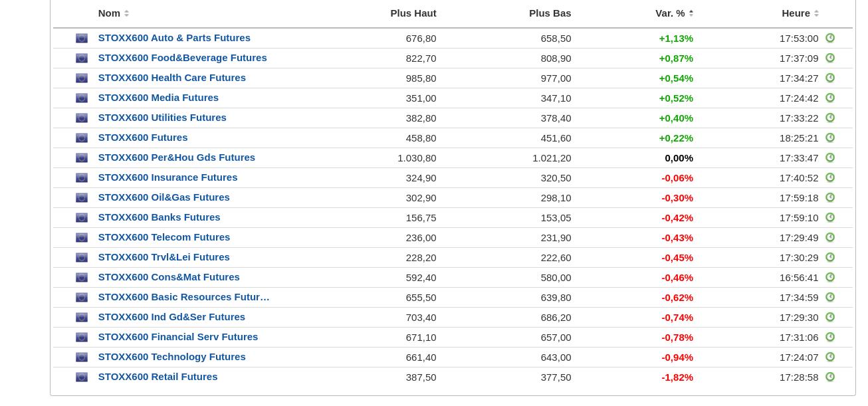Open STOXX600 Health Care Futures link
The width and height of the screenshot is (868, 406).
(x=171, y=78)
